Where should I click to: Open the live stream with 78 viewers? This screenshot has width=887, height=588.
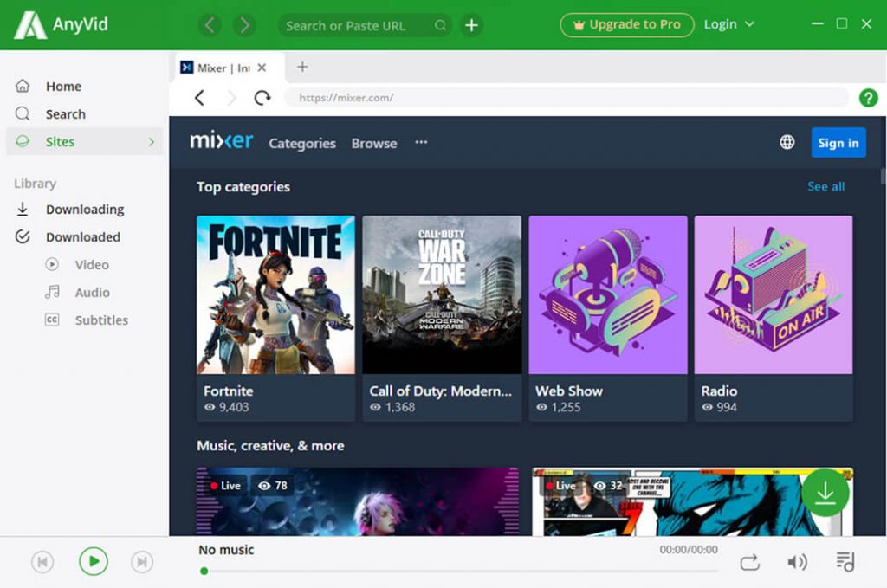(x=358, y=501)
